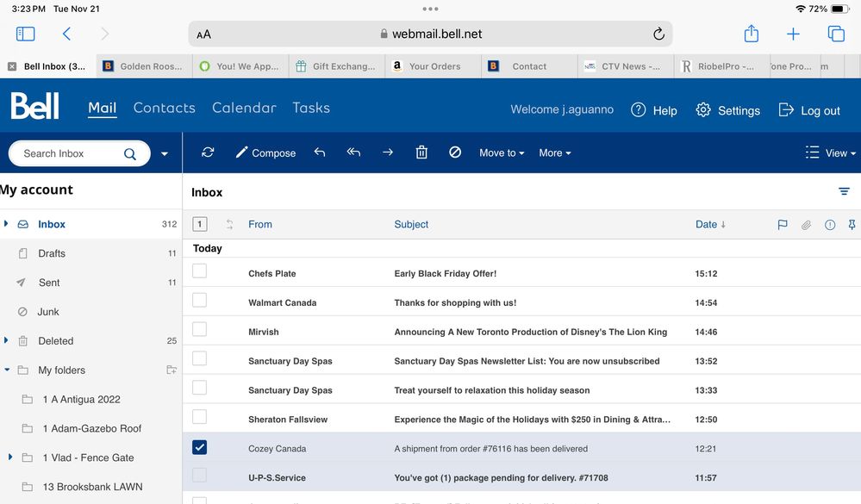
Task: Open the Calendar tab
Action: 244,108
